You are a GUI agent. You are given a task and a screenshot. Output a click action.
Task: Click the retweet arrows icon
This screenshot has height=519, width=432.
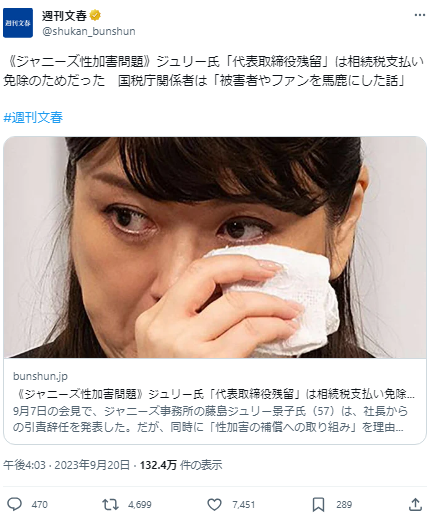click(x=110, y=504)
